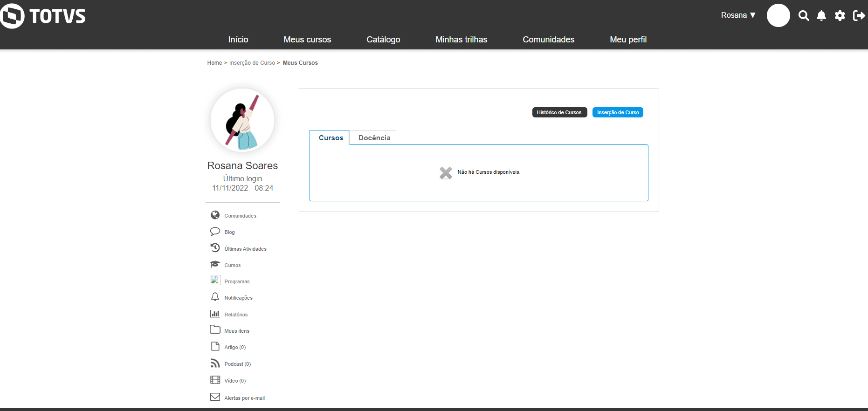Click the TOTVS logo
This screenshot has height=411, width=868.
tap(43, 16)
